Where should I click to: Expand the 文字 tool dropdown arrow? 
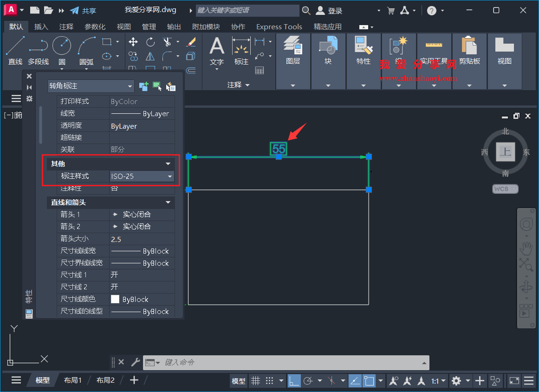217,70
